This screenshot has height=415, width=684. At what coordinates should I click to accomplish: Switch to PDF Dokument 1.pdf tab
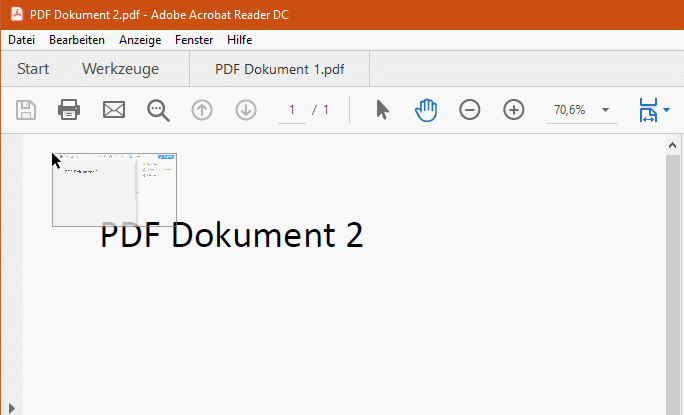(x=280, y=69)
